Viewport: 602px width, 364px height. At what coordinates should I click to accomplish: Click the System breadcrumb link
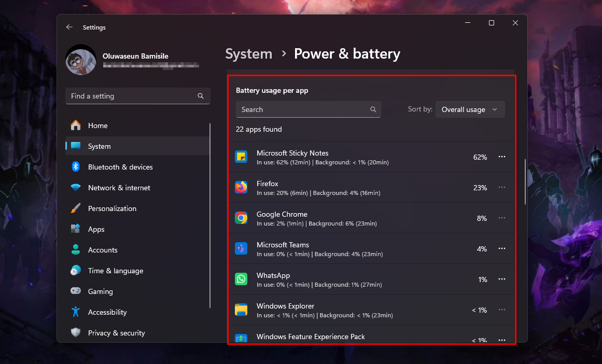[x=248, y=54]
